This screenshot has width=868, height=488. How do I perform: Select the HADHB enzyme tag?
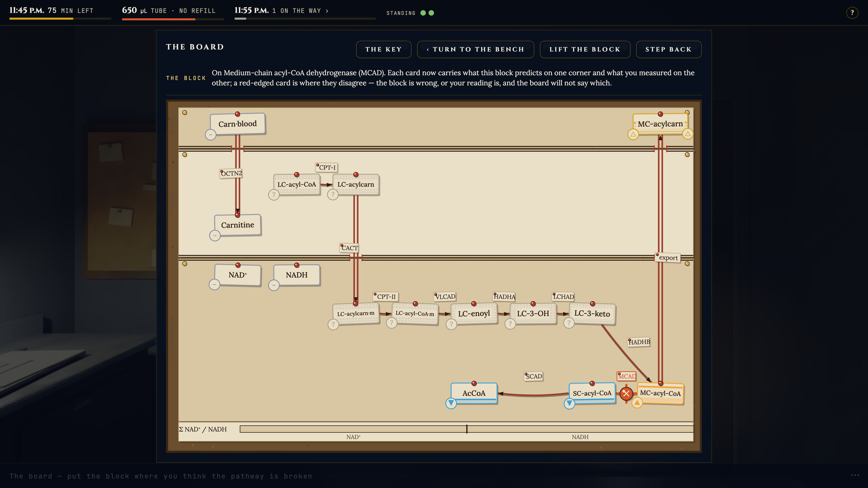[x=639, y=342]
